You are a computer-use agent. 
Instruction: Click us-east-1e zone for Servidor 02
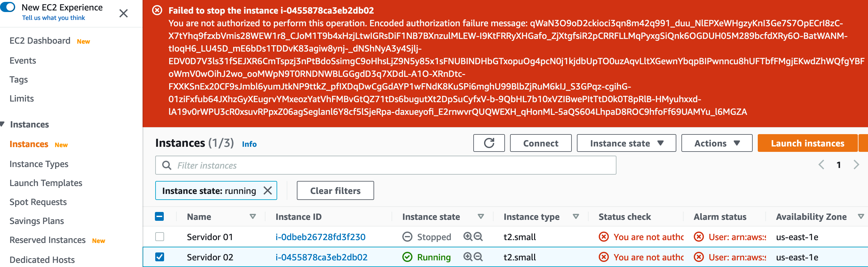coord(797,257)
